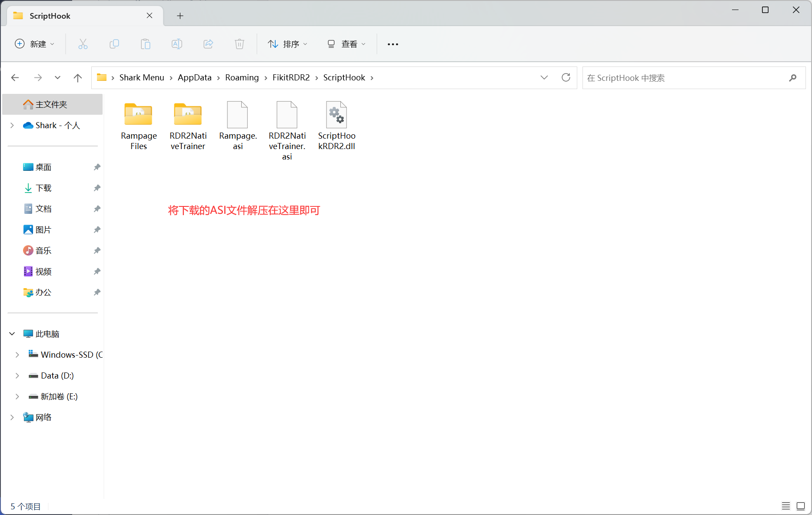Viewport: 812px width, 515px height.
Task: Navigate up one folder level
Action: pos(78,78)
